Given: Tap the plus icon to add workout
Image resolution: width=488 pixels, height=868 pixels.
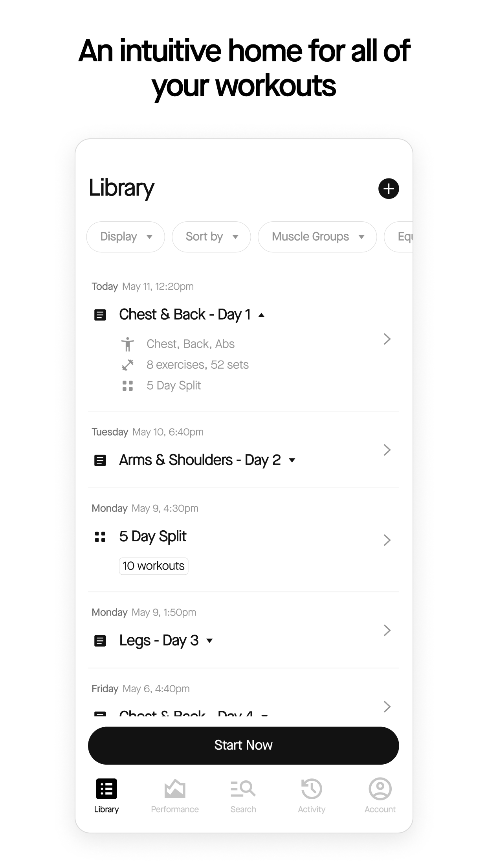Looking at the screenshot, I should (389, 189).
